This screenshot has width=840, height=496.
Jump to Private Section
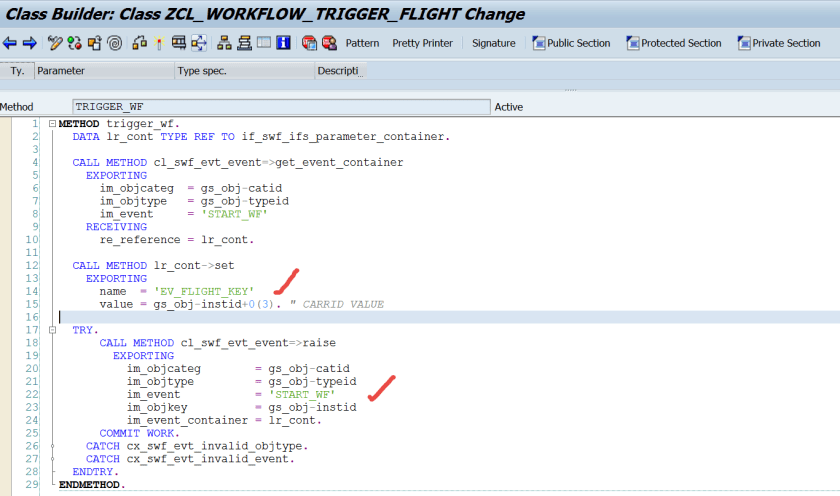(x=779, y=43)
